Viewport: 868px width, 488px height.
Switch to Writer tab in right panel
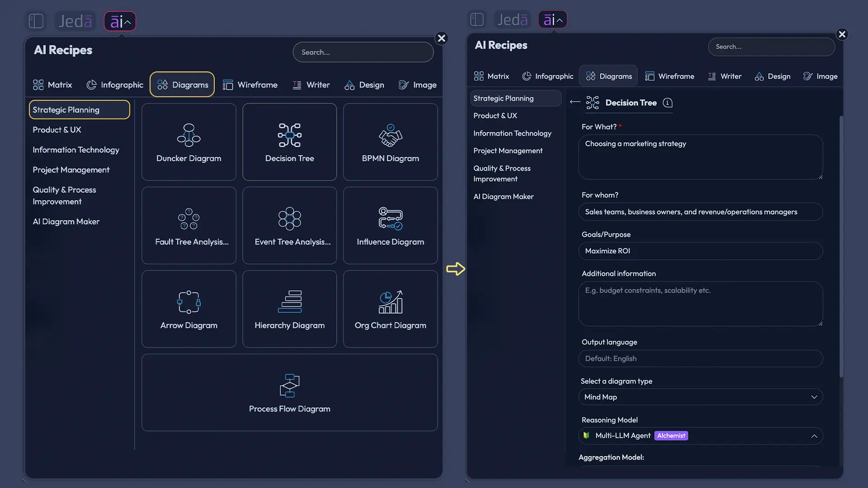725,76
